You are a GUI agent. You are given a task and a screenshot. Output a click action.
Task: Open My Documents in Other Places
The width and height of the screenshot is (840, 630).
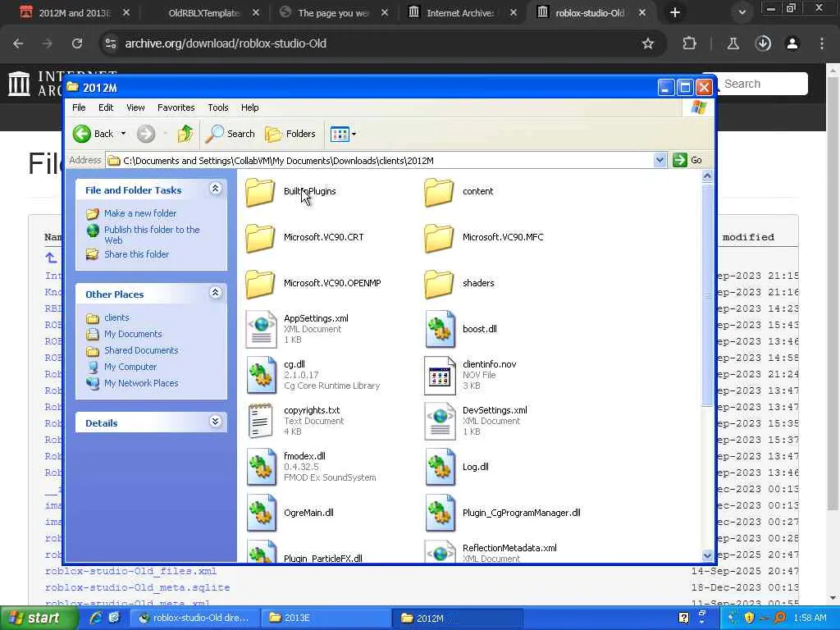tap(133, 335)
